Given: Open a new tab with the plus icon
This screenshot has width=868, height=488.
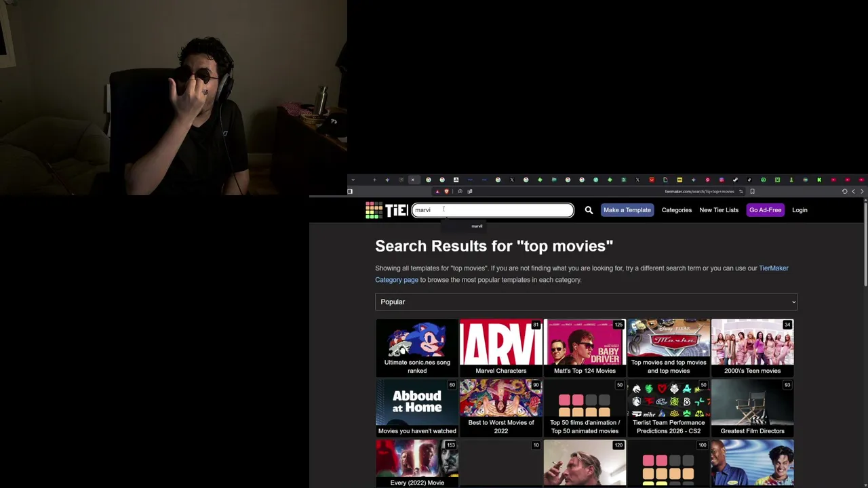Looking at the screenshot, I should 374,180.
